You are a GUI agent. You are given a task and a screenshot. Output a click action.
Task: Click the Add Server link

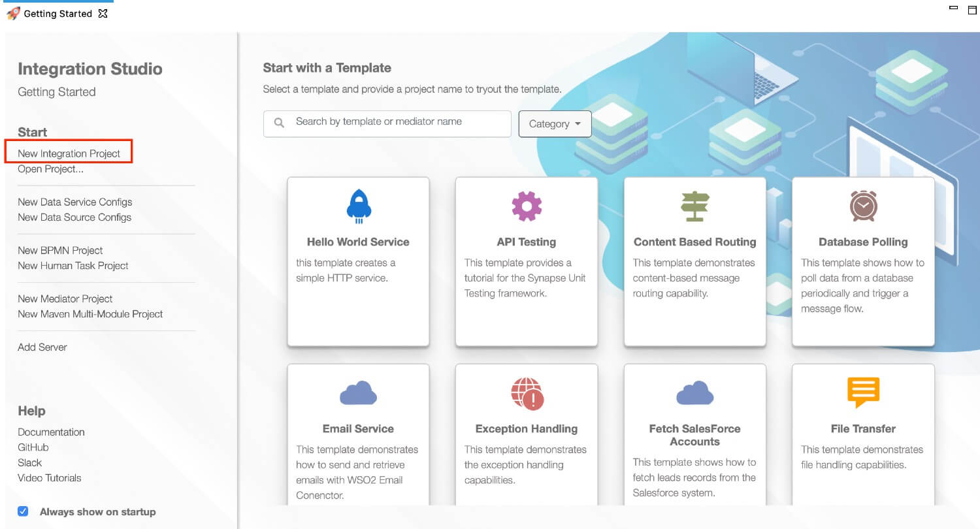pyautogui.click(x=42, y=347)
